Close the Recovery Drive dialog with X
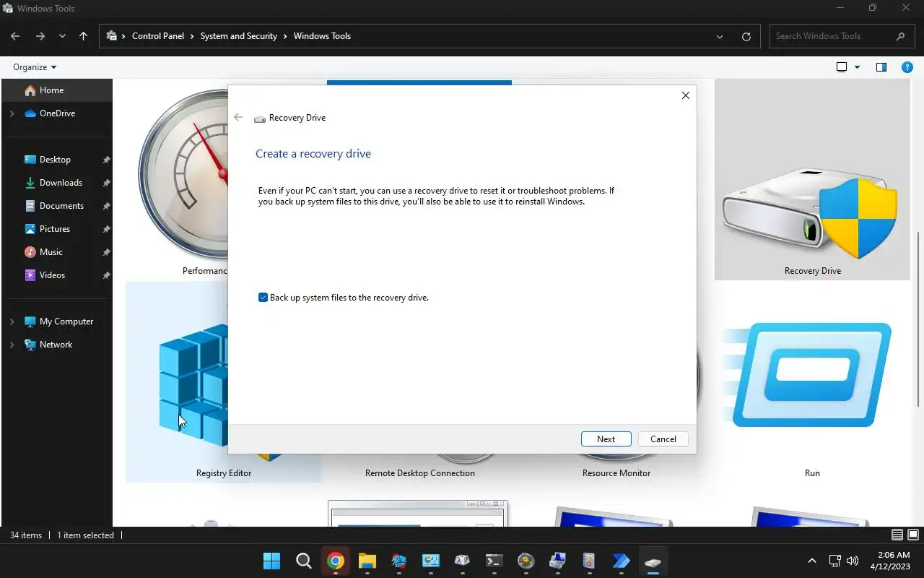 pos(686,95)
